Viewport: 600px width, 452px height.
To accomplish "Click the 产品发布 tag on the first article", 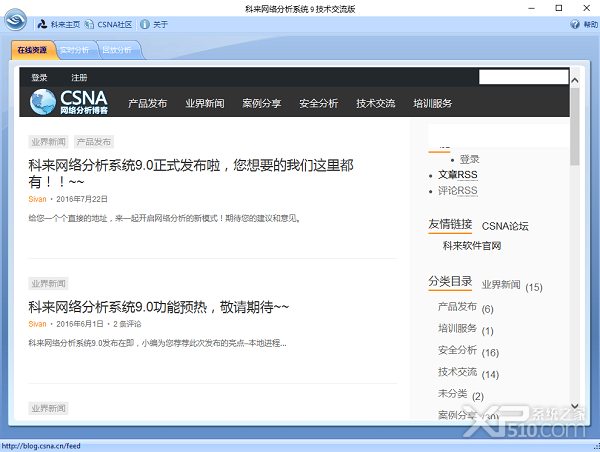I will pos(94,142).
